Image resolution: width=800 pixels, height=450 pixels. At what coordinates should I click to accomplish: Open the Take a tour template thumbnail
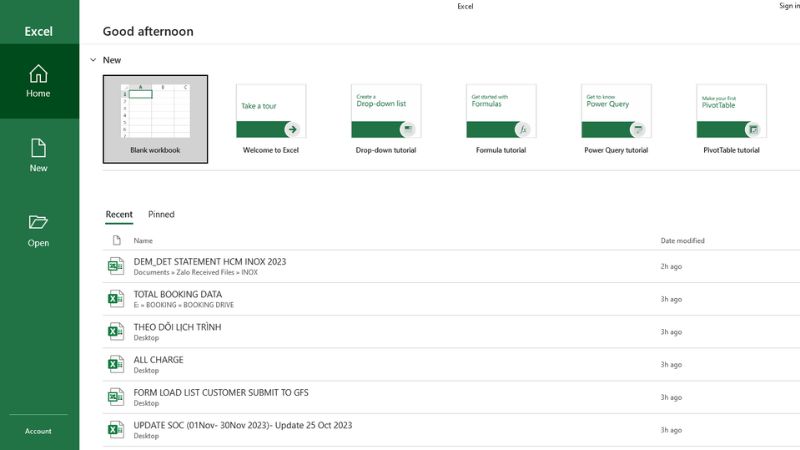271,111
